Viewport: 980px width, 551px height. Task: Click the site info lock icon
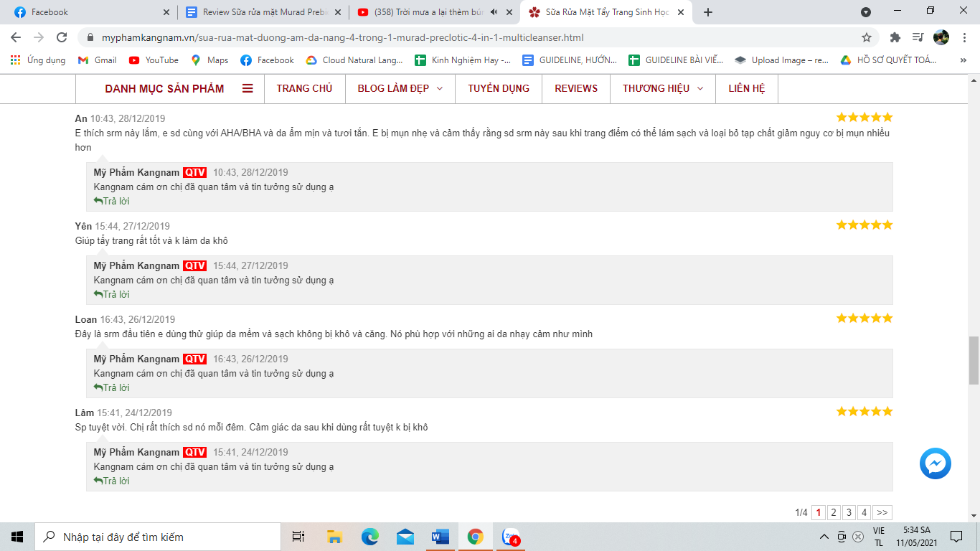90,37
